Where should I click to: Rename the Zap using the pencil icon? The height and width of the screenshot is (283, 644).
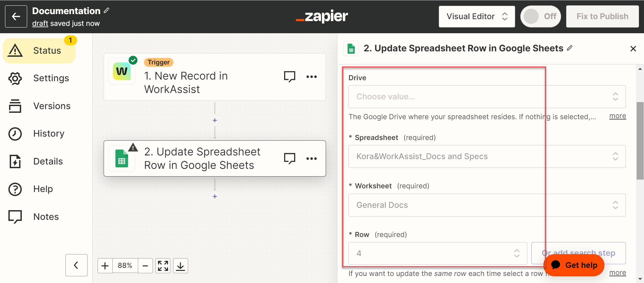tap(107, 10)
